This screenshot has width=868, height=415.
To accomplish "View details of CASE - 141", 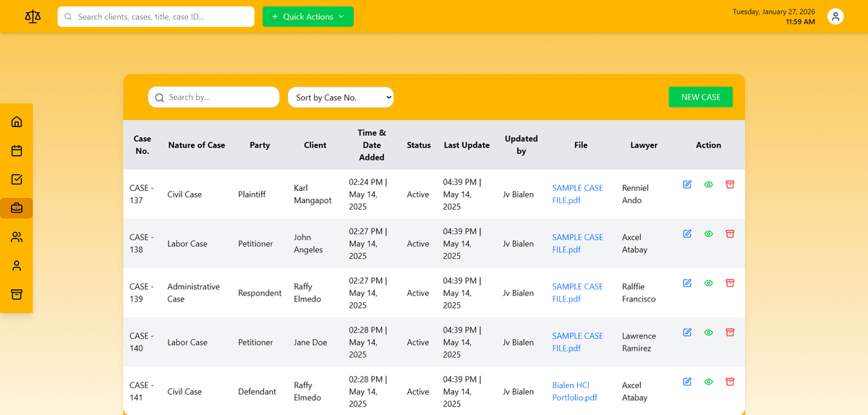I will tap(709, 381).
